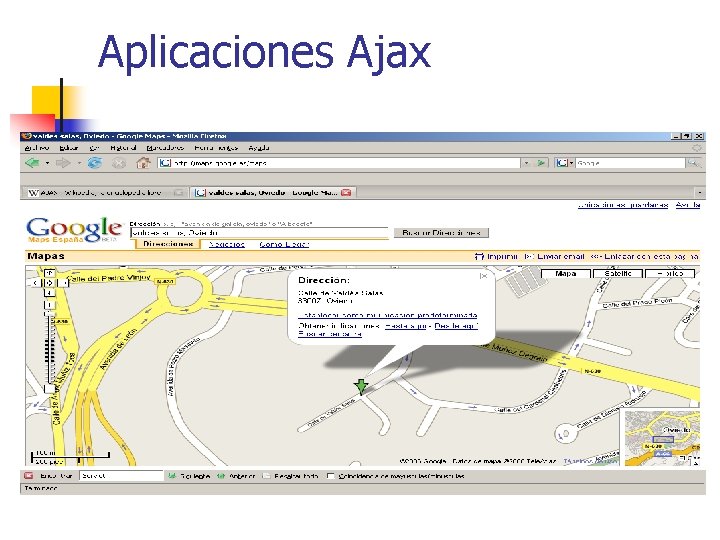Toggle the match case checkbox in the find bar

(330, 476)
